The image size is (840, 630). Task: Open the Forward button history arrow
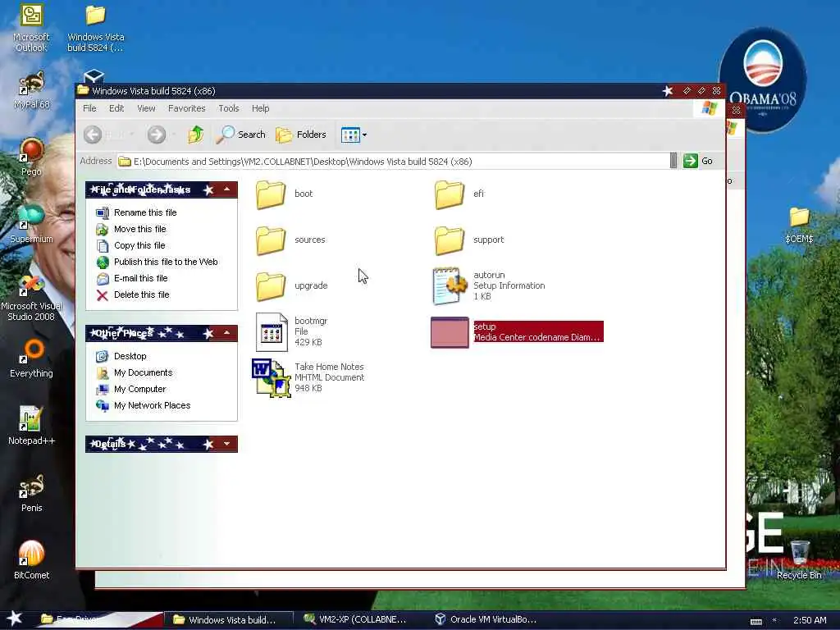click(x=174, y=135)
